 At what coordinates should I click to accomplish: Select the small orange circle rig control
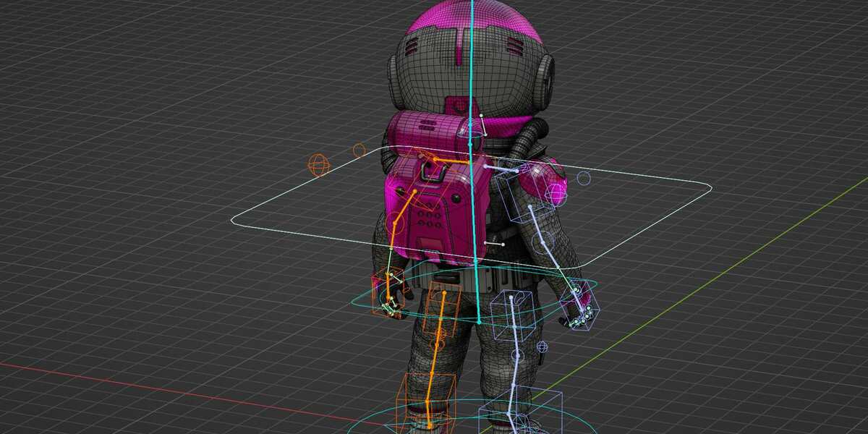click(359, 150)
